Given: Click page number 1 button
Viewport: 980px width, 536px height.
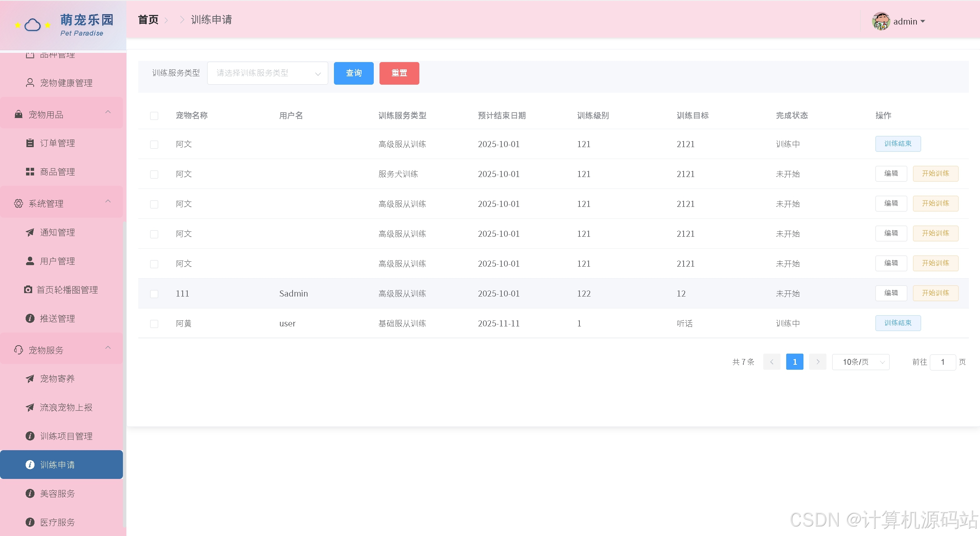Looking at the screenshot, I should pyautogui.click(x=795, y=362).
